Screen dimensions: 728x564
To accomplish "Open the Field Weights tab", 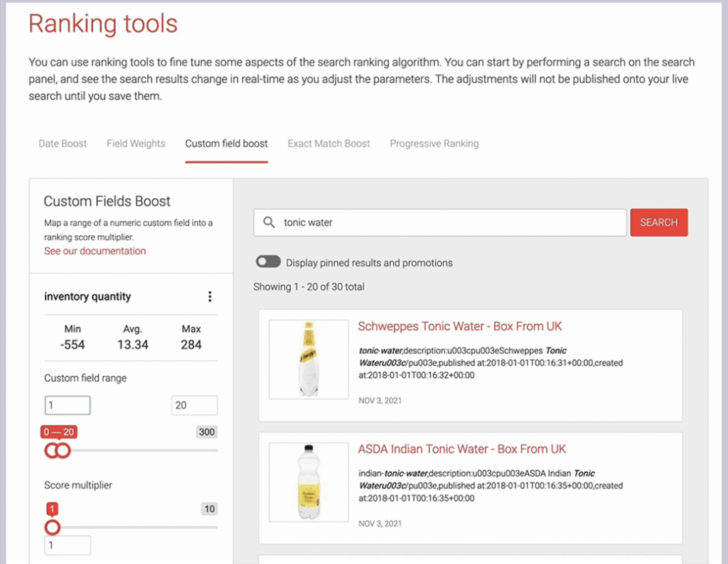I will pyautogui.click(x=135, y=143).
